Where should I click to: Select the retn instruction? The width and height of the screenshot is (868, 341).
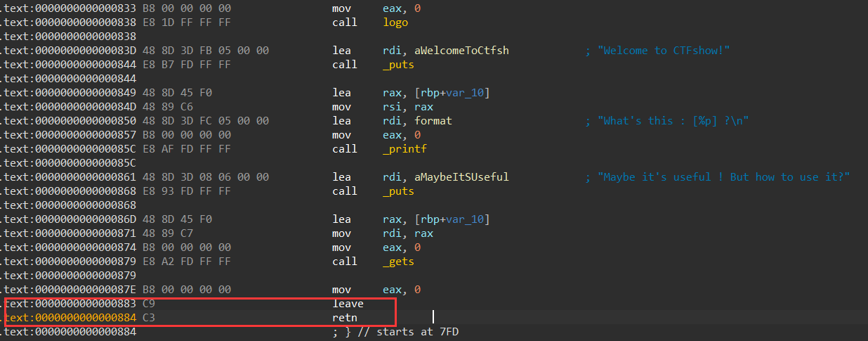(345, 318)
